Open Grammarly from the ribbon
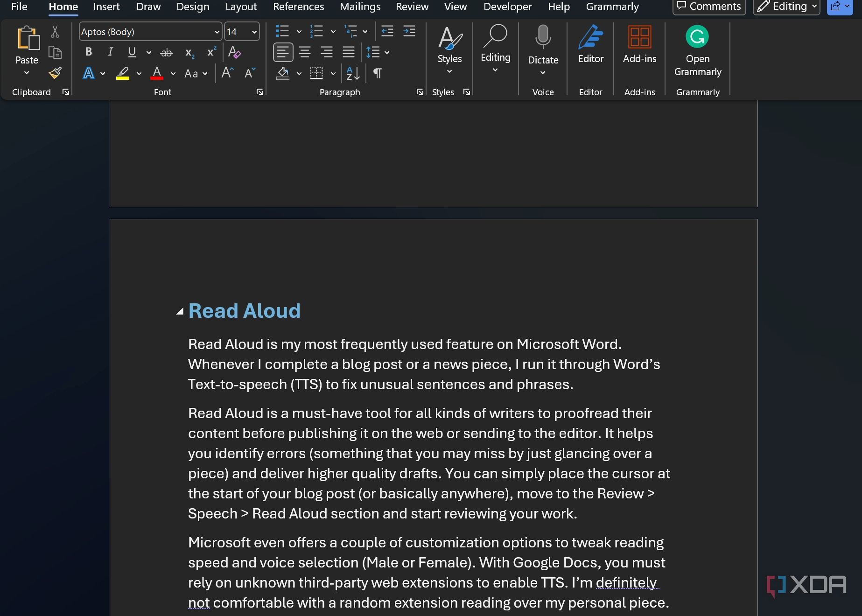Screen dimensions: 862x616 (698, 50)
